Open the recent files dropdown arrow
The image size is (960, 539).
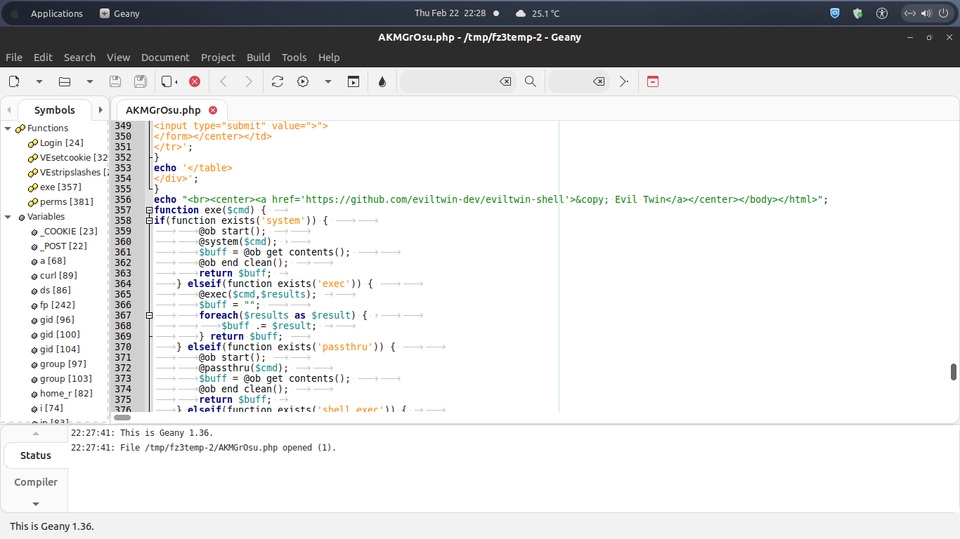(x=89, y=81)
